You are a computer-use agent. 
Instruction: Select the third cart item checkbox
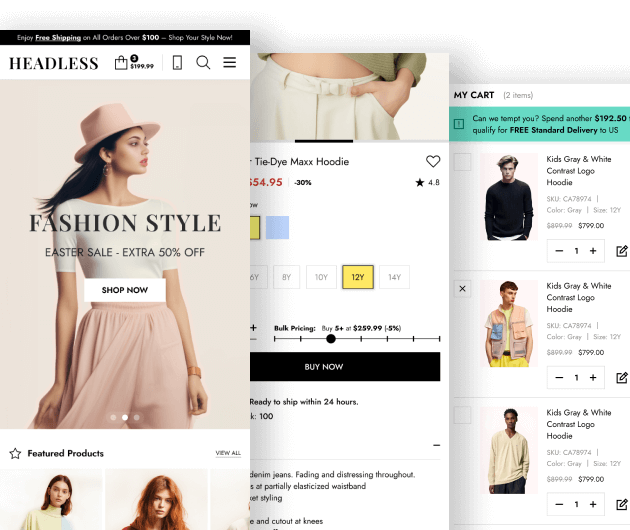462,414
